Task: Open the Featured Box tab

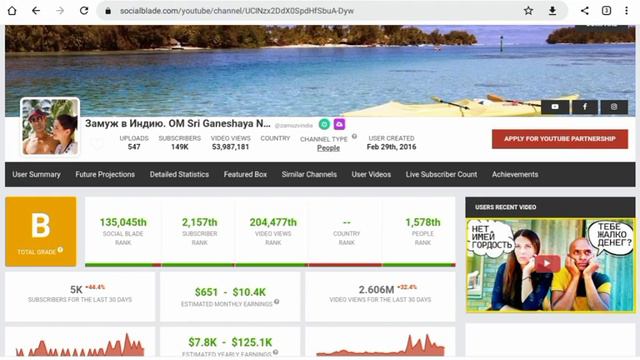Action: pos(245,174)
